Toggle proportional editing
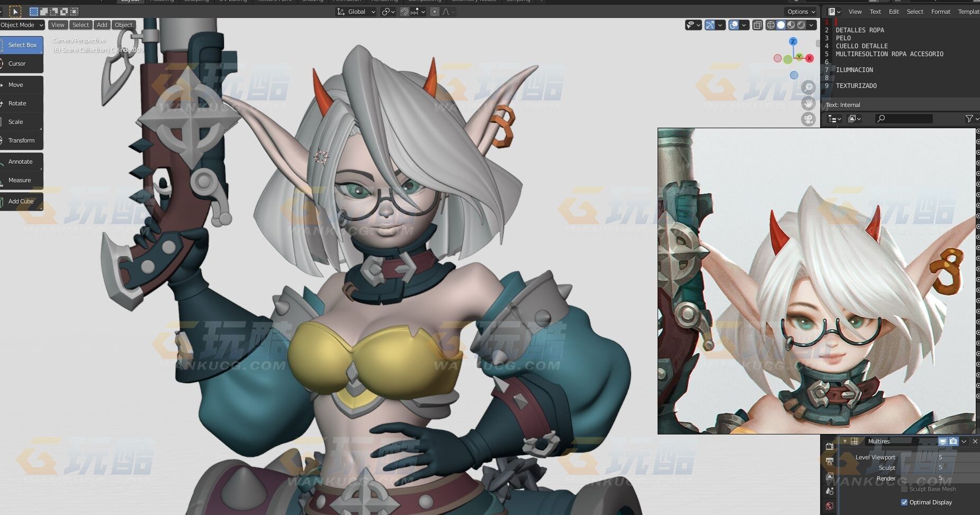The image size is (980, 515). click(434, 12)
